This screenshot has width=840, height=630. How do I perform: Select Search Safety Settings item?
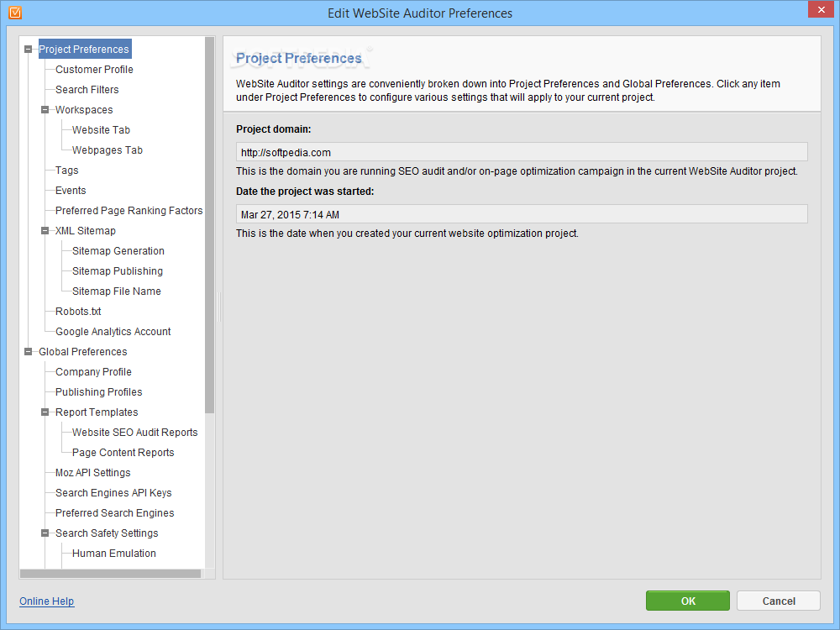coord(107,533)
